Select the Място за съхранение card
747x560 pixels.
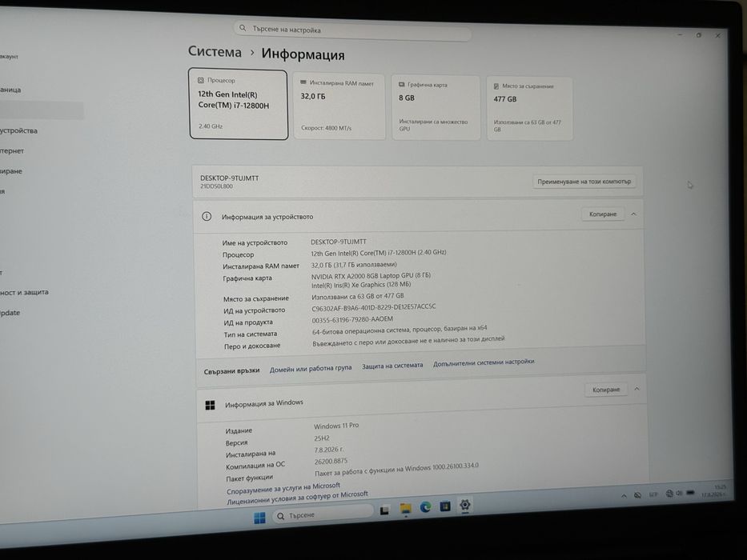[528, 108]
